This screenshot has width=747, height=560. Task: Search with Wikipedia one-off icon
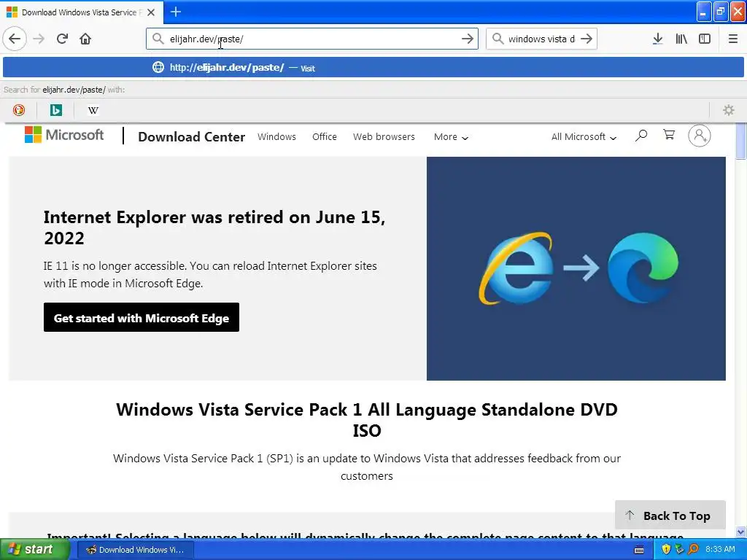(93, 110)
